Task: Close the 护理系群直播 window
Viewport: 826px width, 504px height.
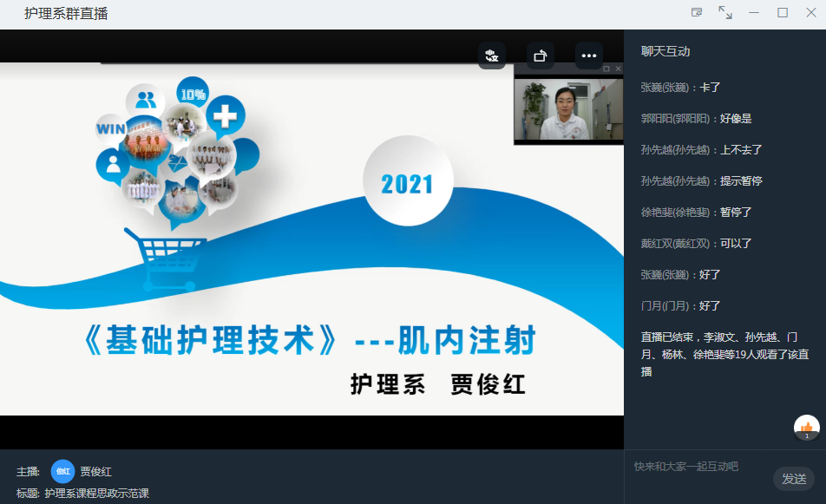Action: 811,13
